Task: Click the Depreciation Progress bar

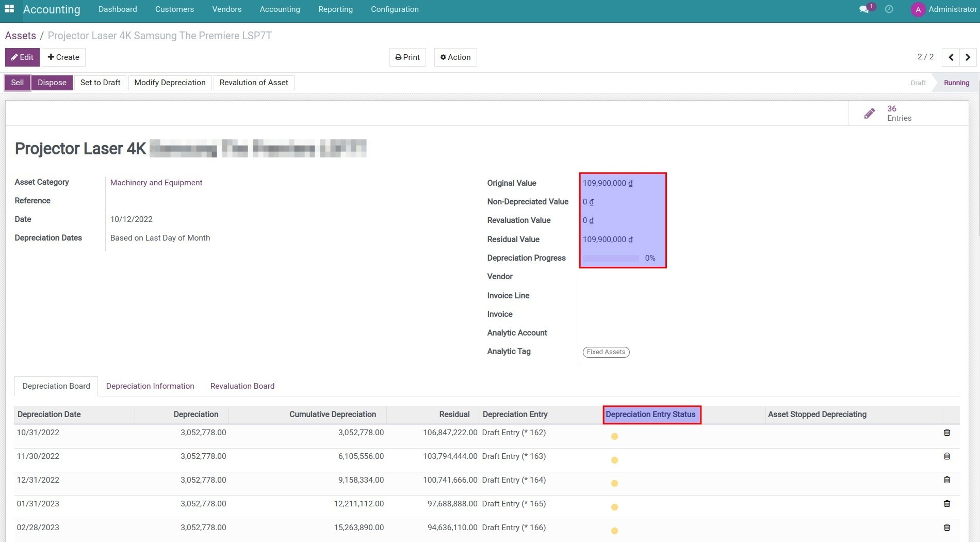Action: click(x=611, y=258)
